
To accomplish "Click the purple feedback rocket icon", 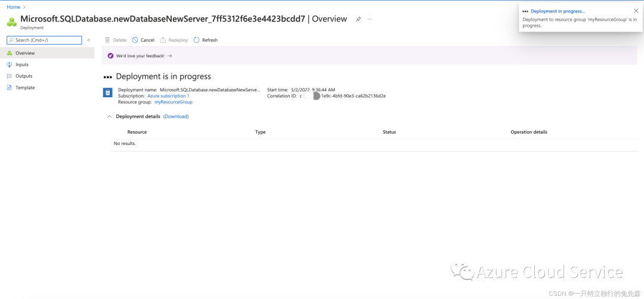I will [110, 56].
